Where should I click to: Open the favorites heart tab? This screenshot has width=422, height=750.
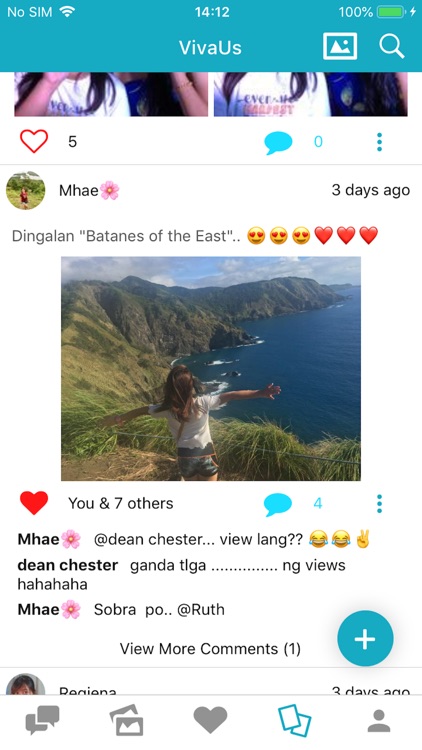point(211,720)
